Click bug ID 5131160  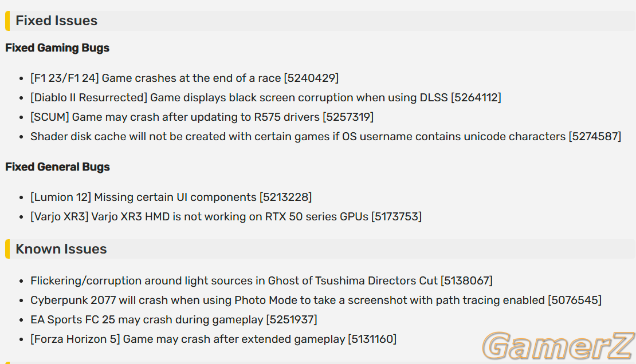[372, 339]
